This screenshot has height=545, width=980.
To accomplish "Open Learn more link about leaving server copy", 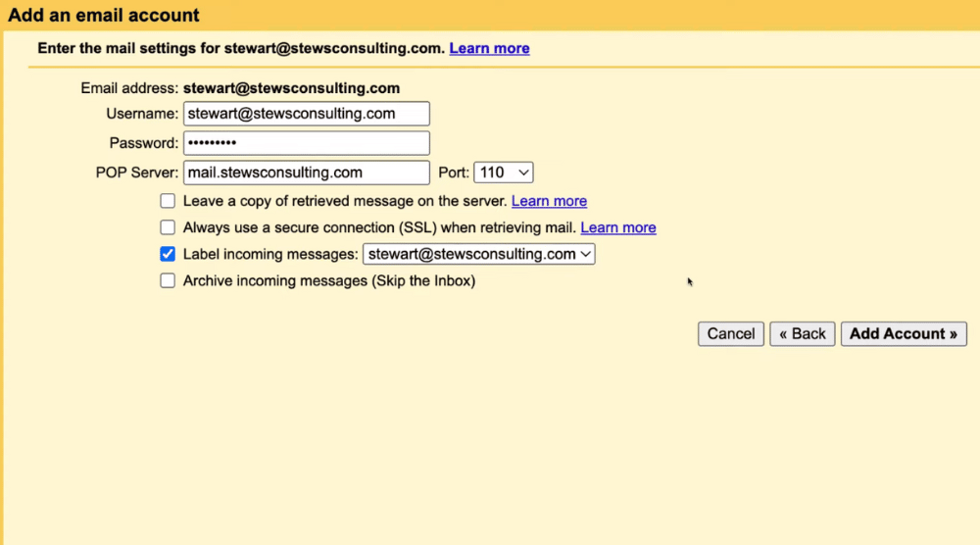I will pyautogui.click(x=549, y=201).
